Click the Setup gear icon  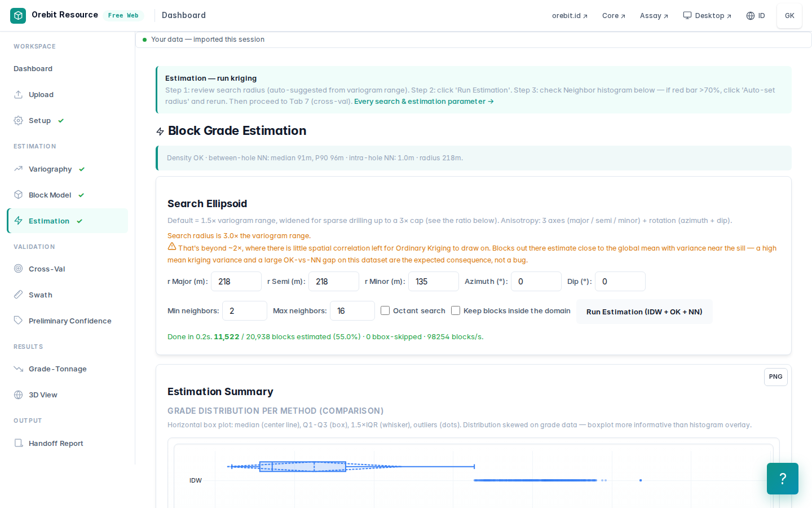18,120
